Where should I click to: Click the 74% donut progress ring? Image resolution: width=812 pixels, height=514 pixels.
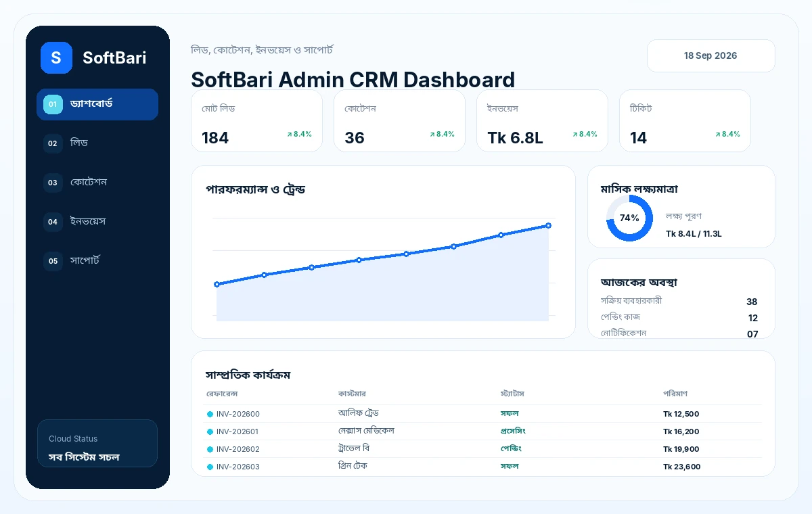(629, 218)
